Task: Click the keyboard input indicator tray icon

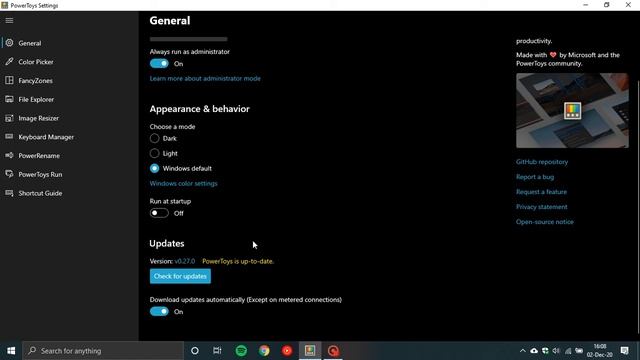Action: point(579,351)
